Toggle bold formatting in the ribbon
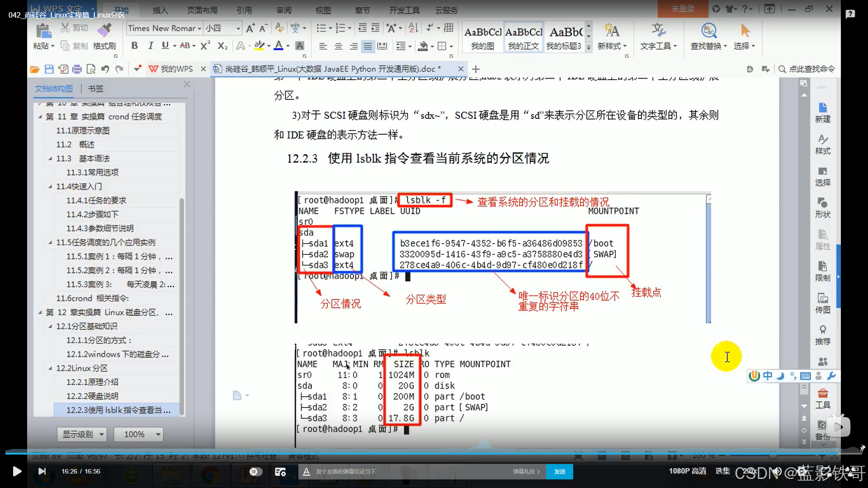This screenshot has width=868, height=488. click(134, 46)
